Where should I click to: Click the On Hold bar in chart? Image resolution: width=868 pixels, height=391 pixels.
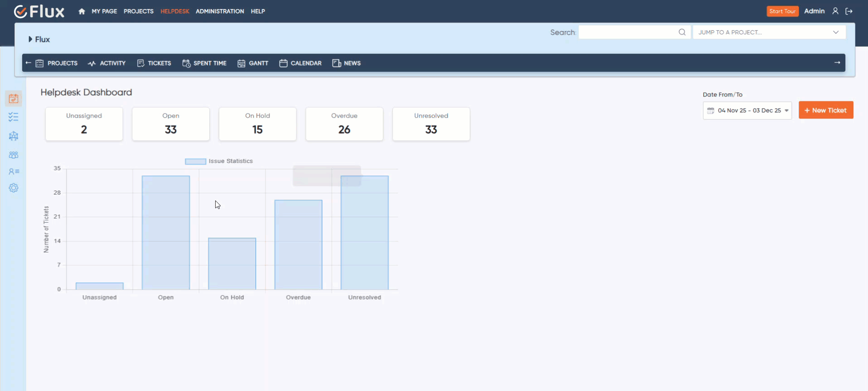[232, 264]
